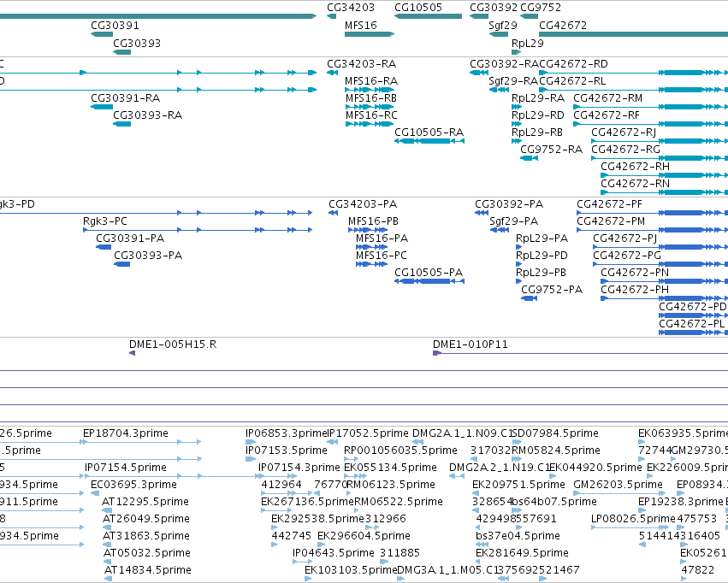The image size is (728, 583).
Task: Select the CG34203-PA protein label
Action: (x=363, y=204)
